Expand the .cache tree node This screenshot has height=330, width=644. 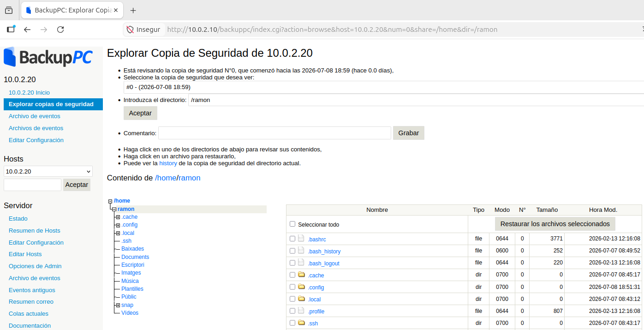click(118, 217)
